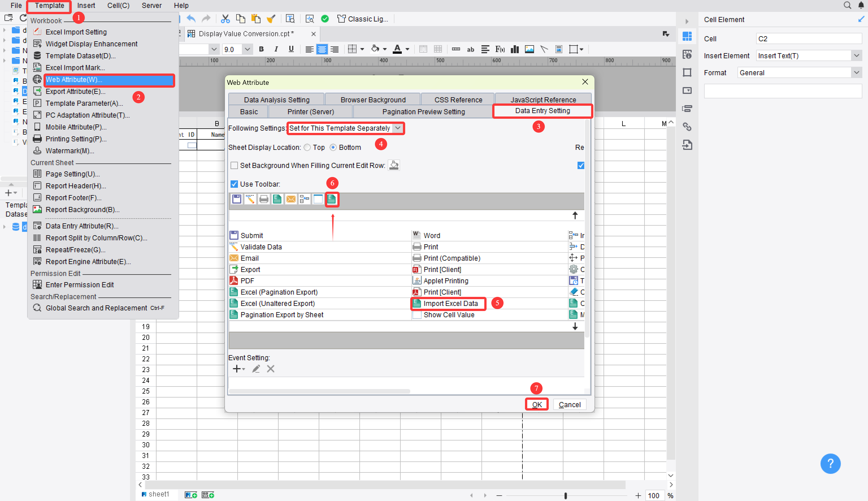Toggle Italic formatting button
868x501 pixels.
tap(276, 49)
